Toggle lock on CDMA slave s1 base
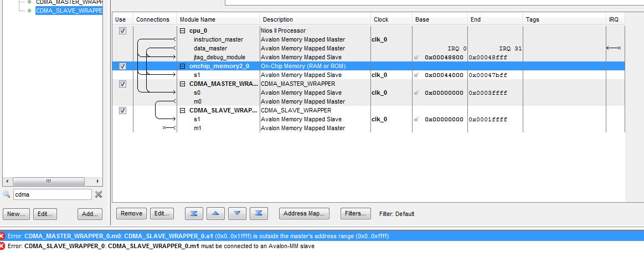644x257 pixels. coord(416,120)
